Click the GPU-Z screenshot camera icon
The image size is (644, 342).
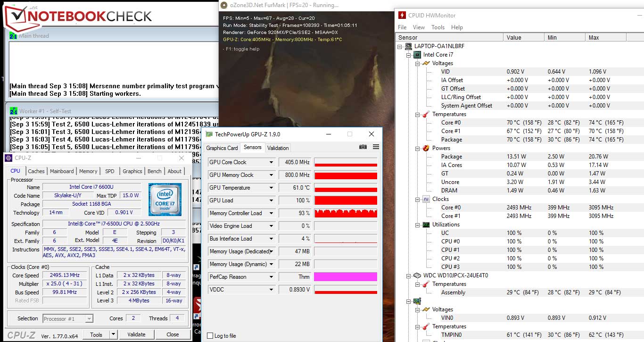coord(363,147)
